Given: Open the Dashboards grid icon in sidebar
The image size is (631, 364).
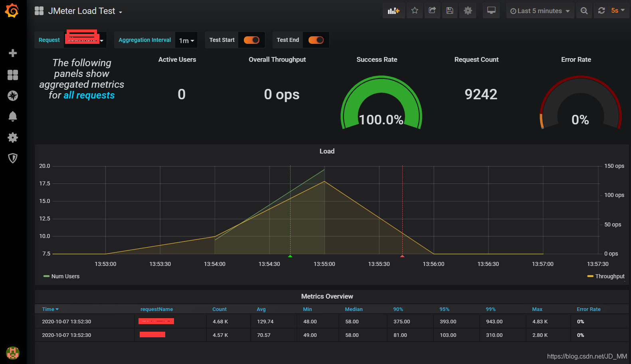Looking at the screenshot, I should click(13, 75).
